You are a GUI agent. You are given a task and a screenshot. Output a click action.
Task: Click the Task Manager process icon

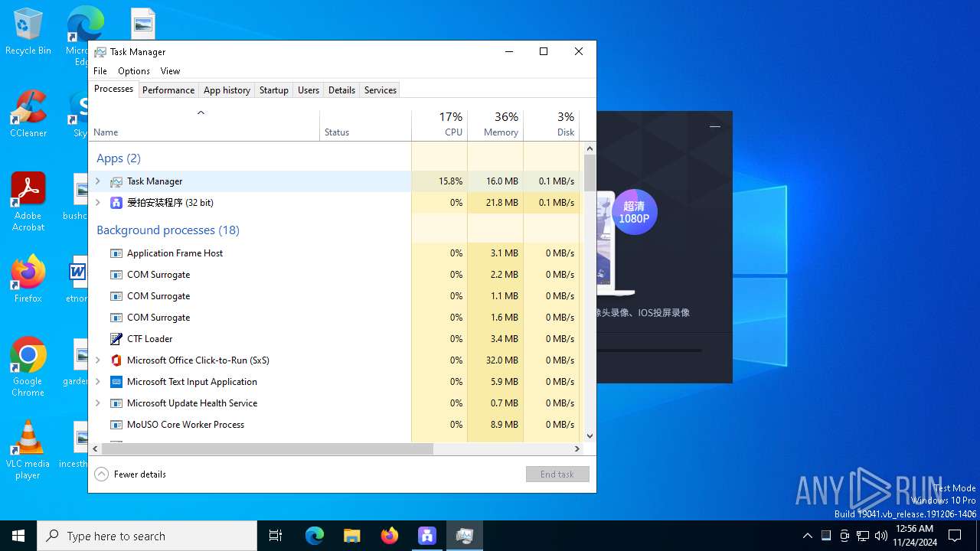click(x=116, y=181)
